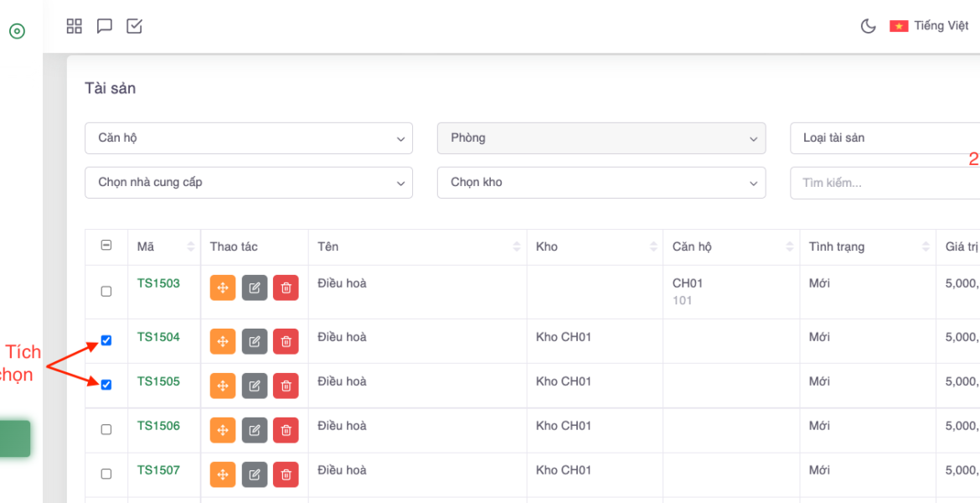Viewport: 980px width, 503px height.
Task: Open the apps grid icon
Action: [x=75, y=26]
